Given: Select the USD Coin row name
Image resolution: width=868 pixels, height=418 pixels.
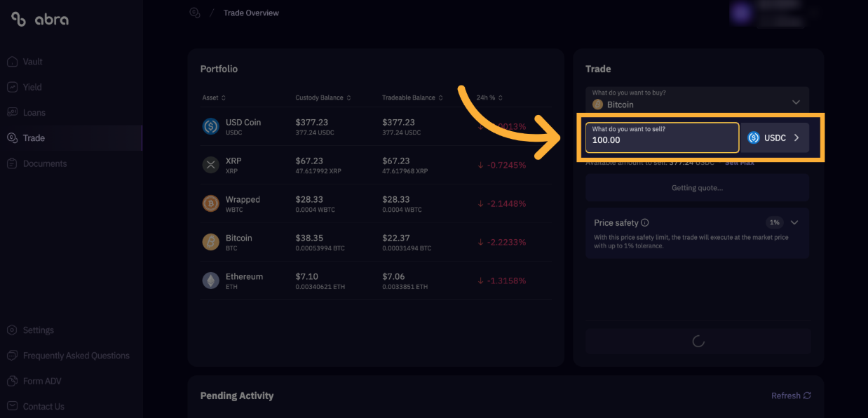Looking at the screenshot, I should 243,122.
